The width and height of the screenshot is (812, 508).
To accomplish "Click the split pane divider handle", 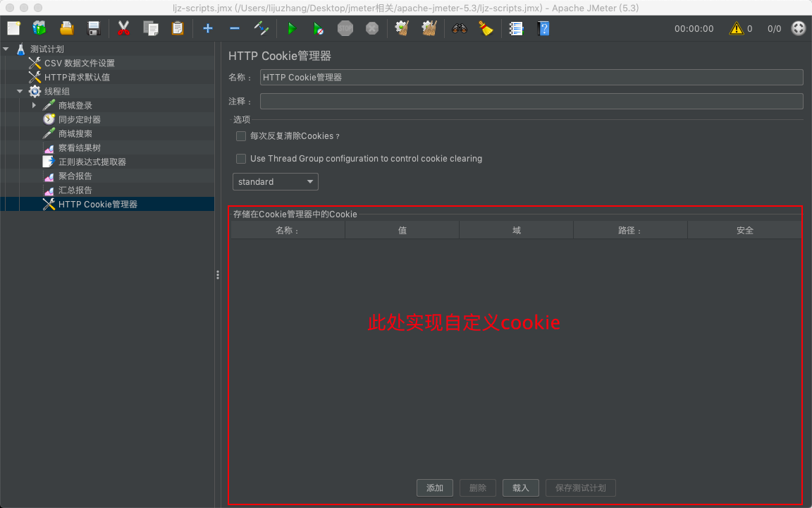I will [x=218, y=274].
